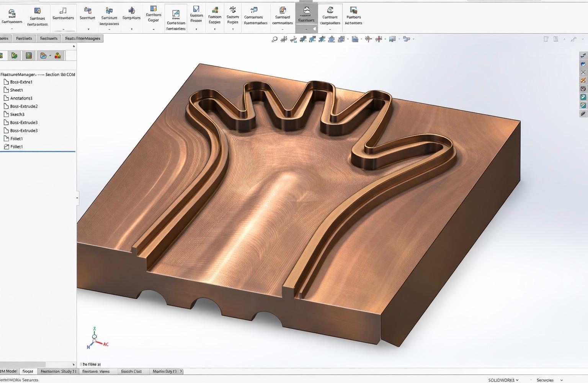Select the Zoom to Fit magnifier icon

click(x=275, y=39)
